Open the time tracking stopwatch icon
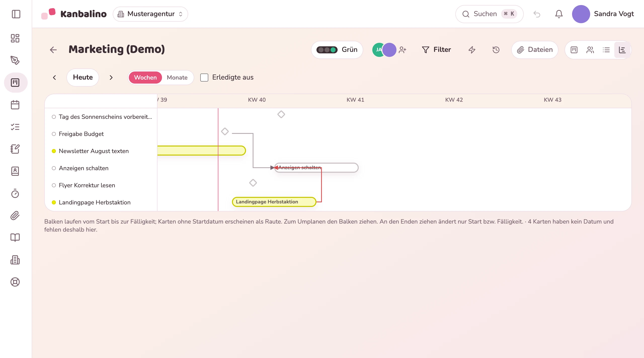The height and width of the screenshot is (358, 644). pyautogui.click(x=15, y=193)
